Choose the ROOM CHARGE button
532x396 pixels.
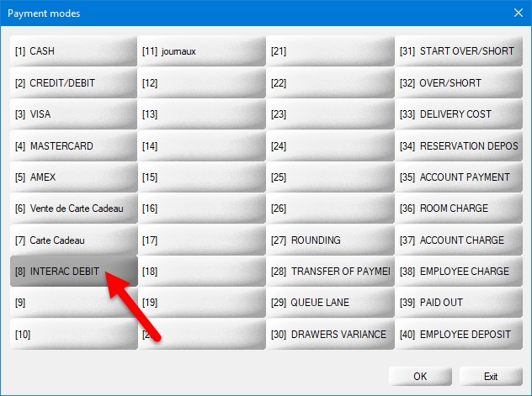pyautogui.click(x=459, y=209)
